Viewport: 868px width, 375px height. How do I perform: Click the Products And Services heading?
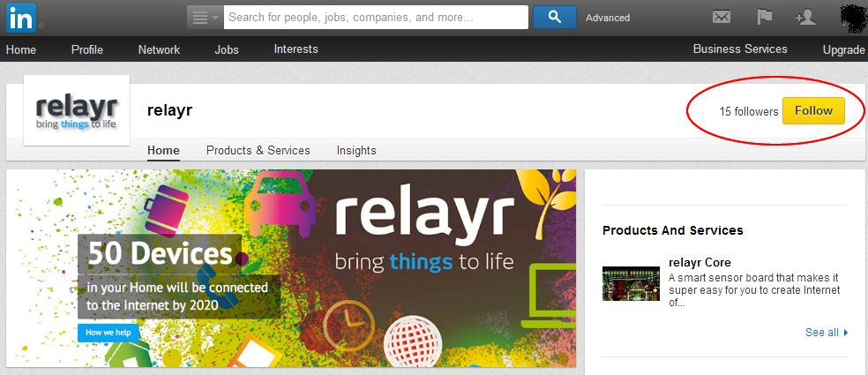672,230
